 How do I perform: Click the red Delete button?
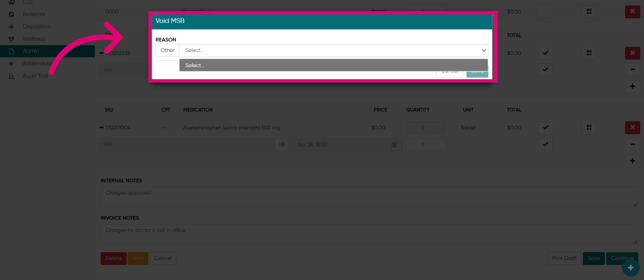(x=113, y=258)
